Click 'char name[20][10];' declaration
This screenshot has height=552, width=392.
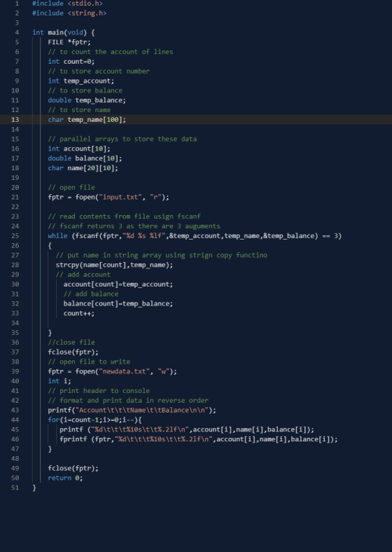83,168
